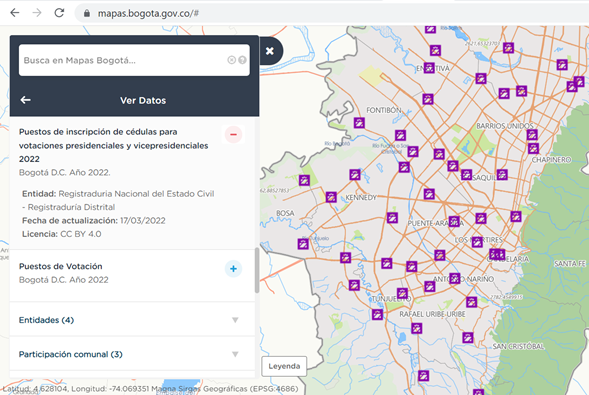Click the purple marker on ANTONIO NARIÑO label
Screen dimensions: 589x395
[455, 278]
